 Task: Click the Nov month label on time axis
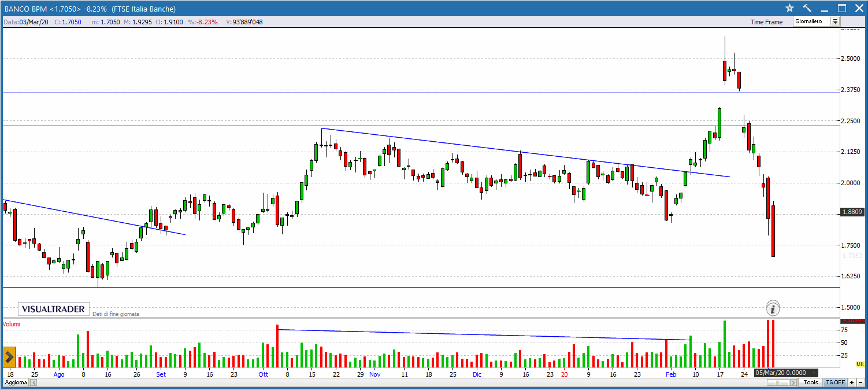pyautogui.click(x=375, y=374)
